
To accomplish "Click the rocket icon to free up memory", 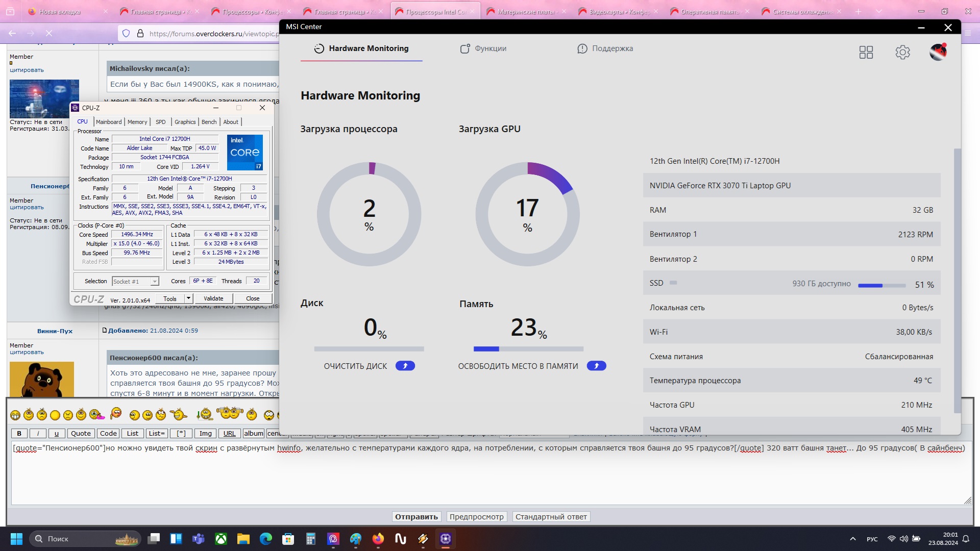I will [596, 366].
